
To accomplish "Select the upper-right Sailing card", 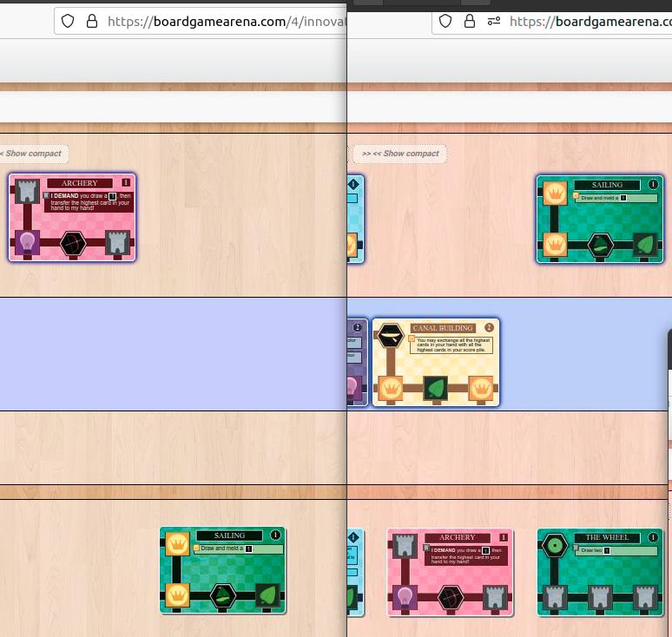I will click(600, 219).
